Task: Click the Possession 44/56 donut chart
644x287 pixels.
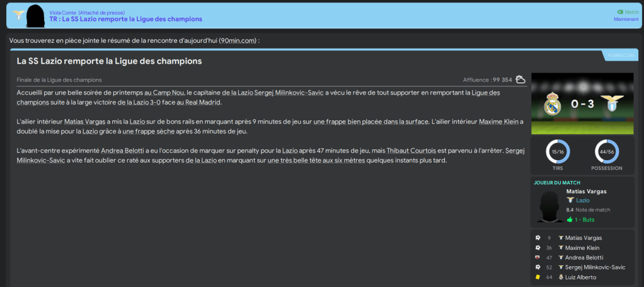Action: coord(606,151)
